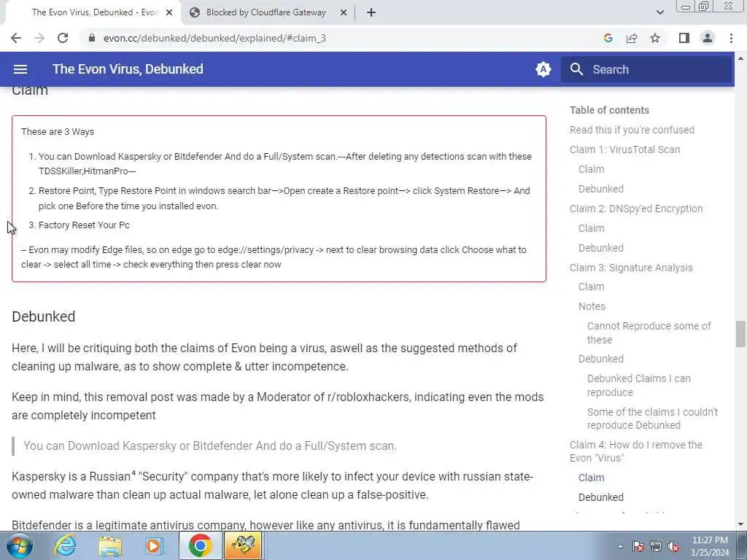The height and width of the screenshot is (560, 747).
Task: Reload the current page
Action: click(63, 38)
